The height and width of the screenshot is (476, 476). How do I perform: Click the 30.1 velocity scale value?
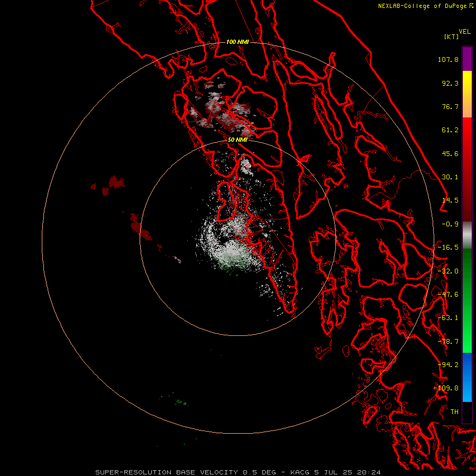click(x=450, y=177)
